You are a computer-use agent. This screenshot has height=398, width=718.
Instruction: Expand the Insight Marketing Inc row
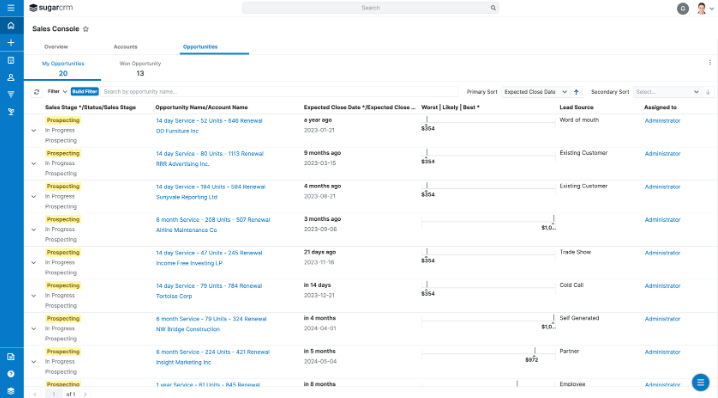(x=33, y=362)
